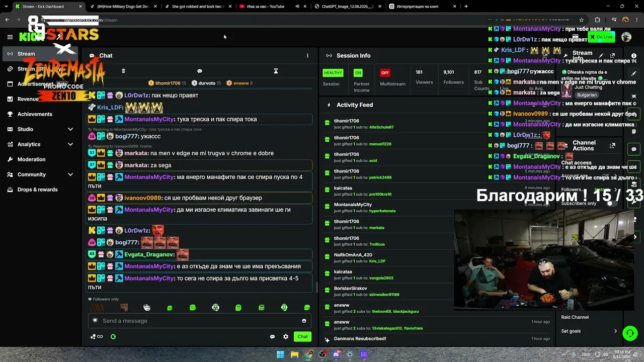Click the Analytics sidebar icon

tap(10, 144)
